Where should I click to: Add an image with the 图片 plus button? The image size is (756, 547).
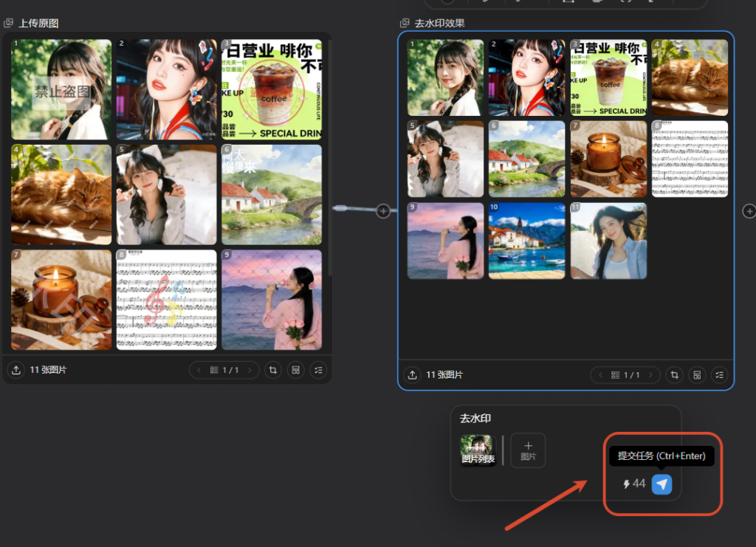528,450
